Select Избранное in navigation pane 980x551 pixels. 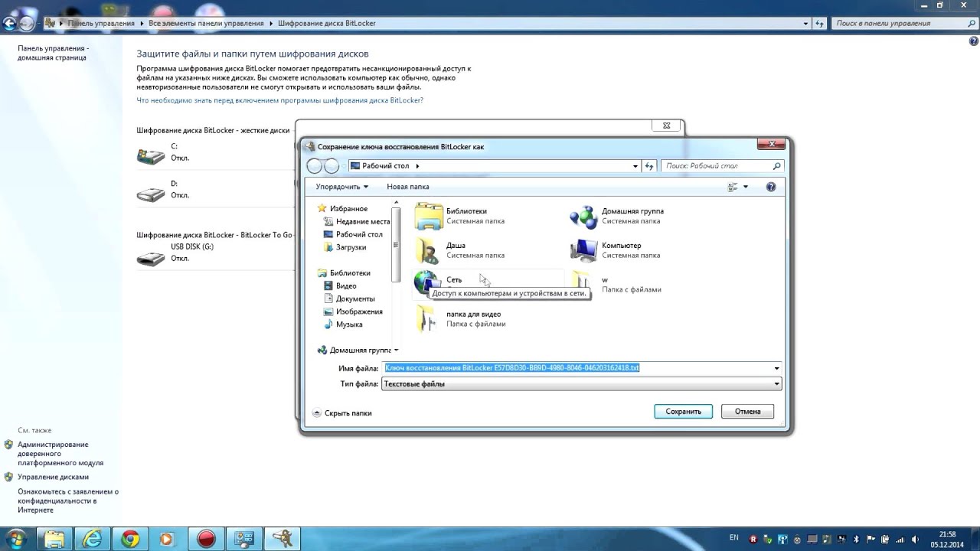(x=342, y=209)
